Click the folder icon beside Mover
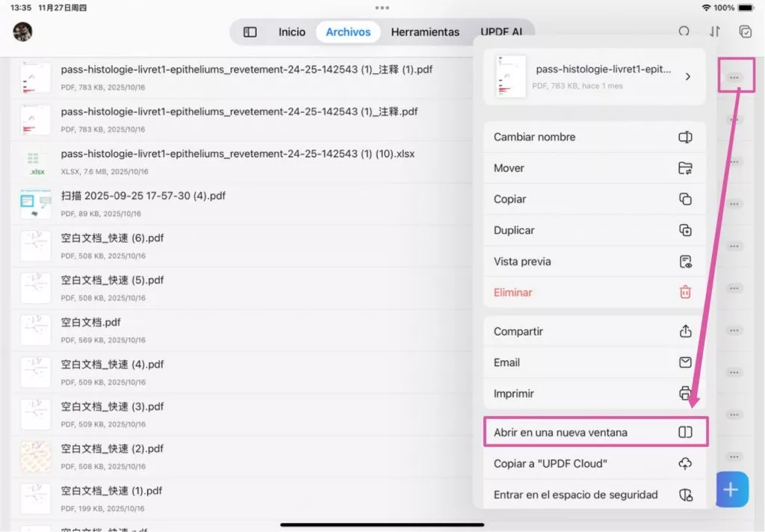The width and height of the screenshot is (765, 532). (x=685, y=168)
